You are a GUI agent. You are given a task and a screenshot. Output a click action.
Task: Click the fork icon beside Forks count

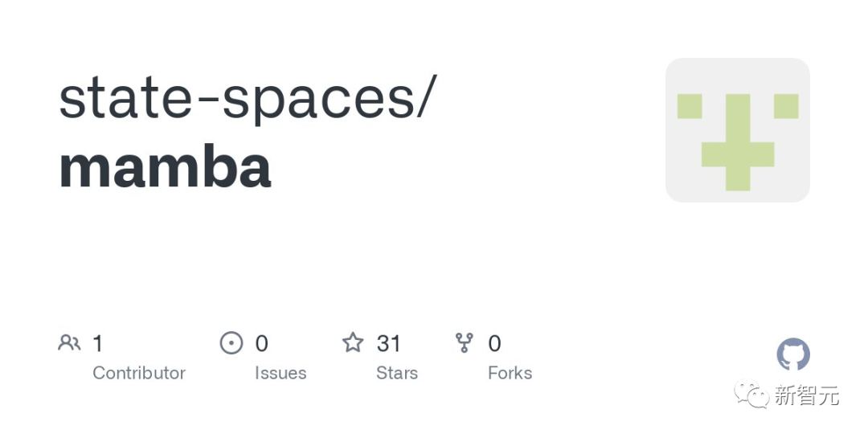tap(465, 343)
